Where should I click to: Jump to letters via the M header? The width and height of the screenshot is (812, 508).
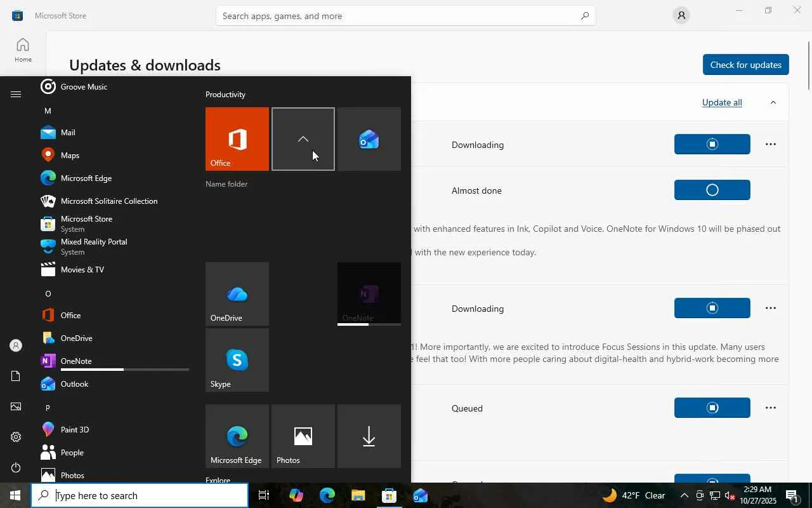click(48, 110)
